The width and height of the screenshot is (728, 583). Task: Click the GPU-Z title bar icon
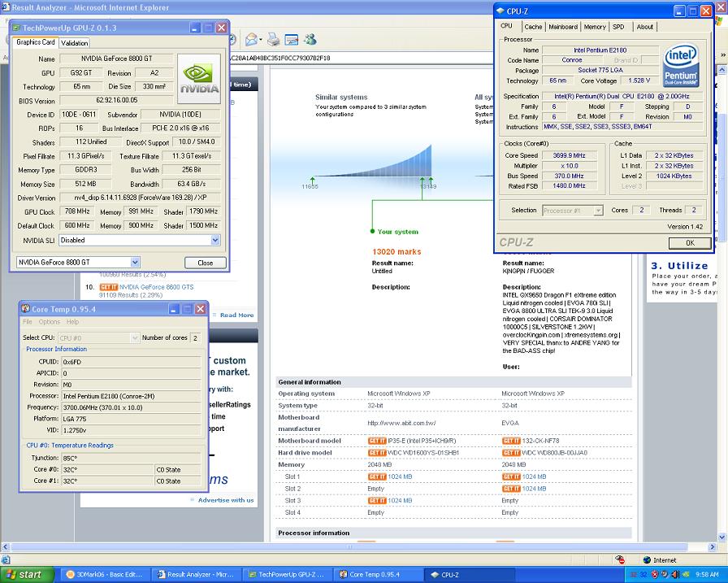[x=17, y=28]
